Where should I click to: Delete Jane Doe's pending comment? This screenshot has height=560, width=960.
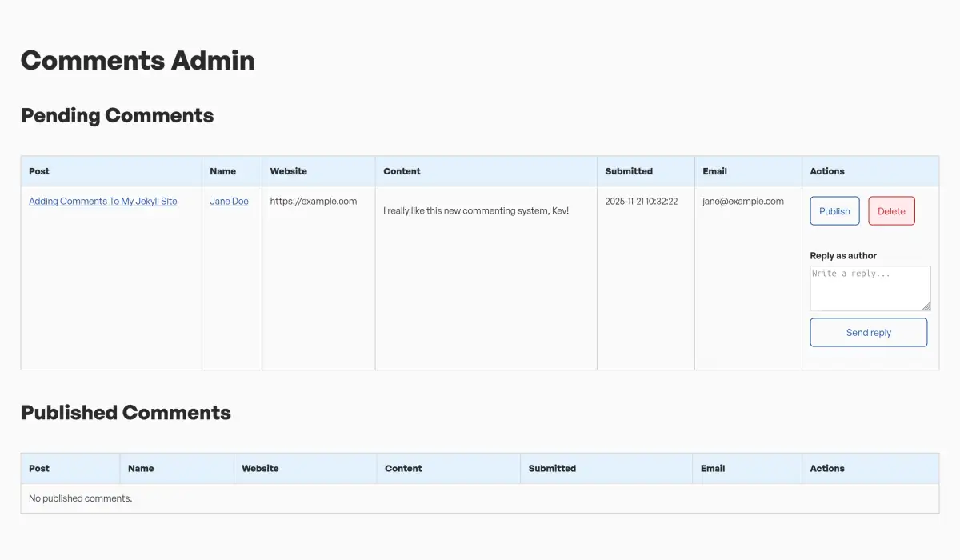891,210
